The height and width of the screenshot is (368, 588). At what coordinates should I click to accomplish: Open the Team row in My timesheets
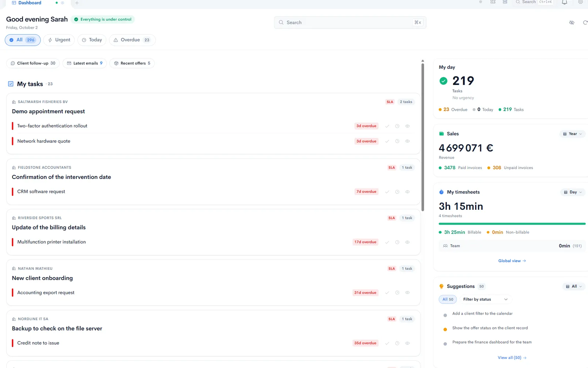pos(512,246)
